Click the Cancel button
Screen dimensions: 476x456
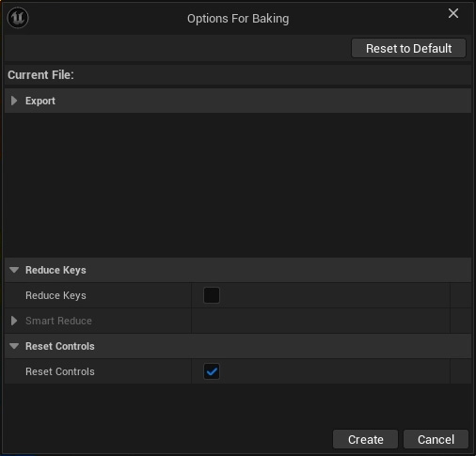[x=436, y=439]
